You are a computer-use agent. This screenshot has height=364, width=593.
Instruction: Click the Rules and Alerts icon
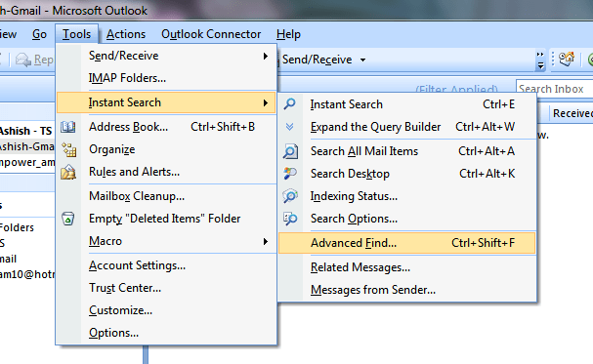click(x=68, y=172)
